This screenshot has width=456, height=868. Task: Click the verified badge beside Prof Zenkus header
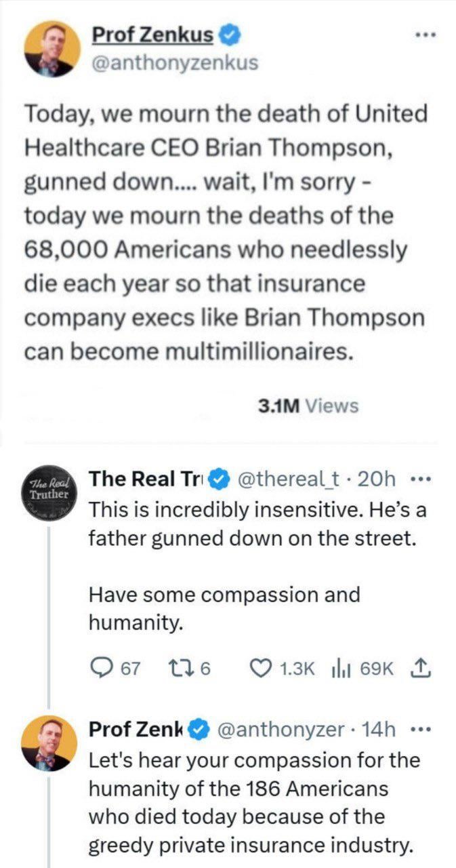coord(228,33)
